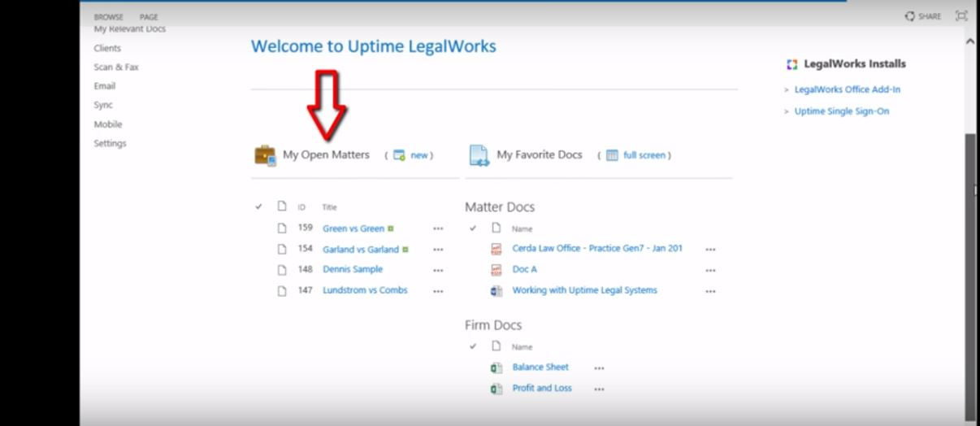This screenshot has height=426, width=980.
Task: Click the My Open Matters briefcase icon
Action: 265,155
